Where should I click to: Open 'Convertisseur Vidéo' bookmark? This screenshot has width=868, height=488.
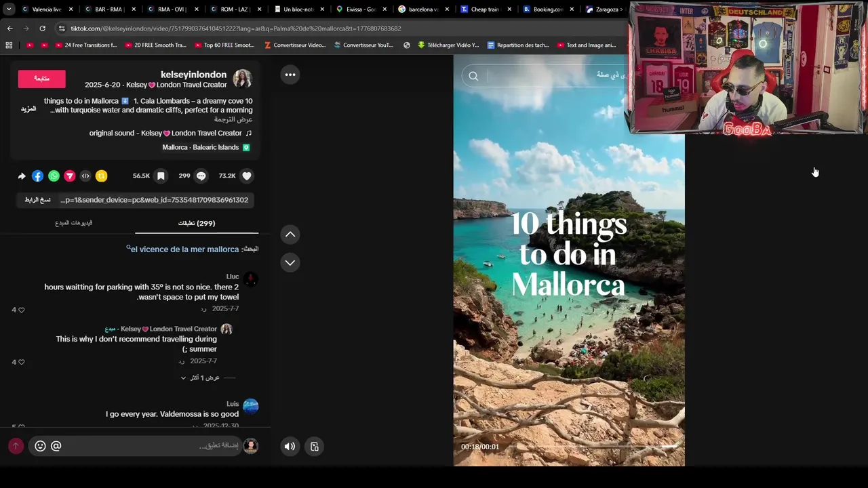[295, 45]
